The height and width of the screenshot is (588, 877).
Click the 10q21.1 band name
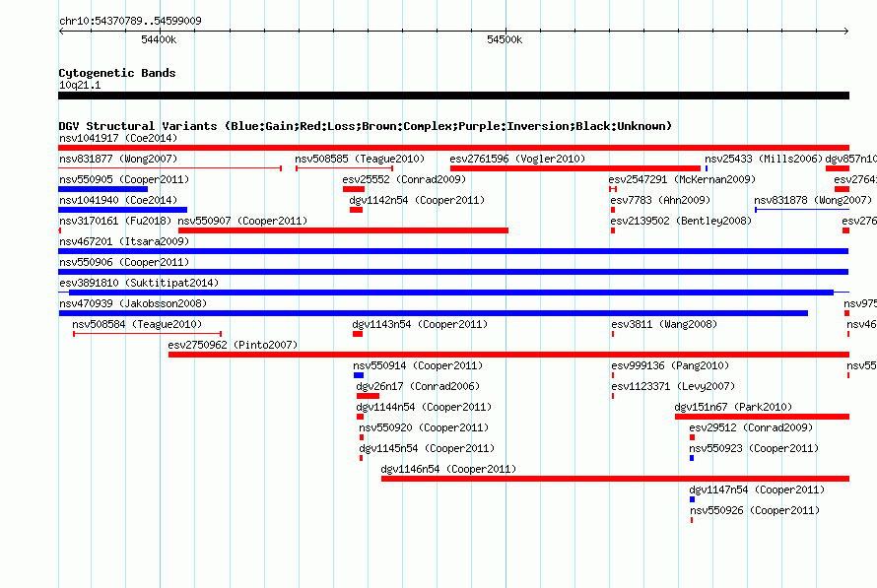pyautogui.click(x=80, y=85)
